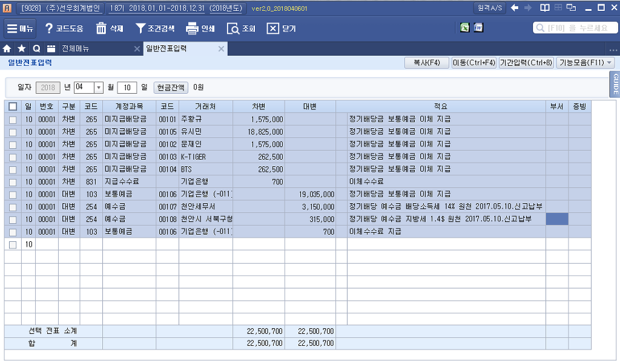
Task: Open the 메뉴 hamburger menu
Action: click(20, 28)
